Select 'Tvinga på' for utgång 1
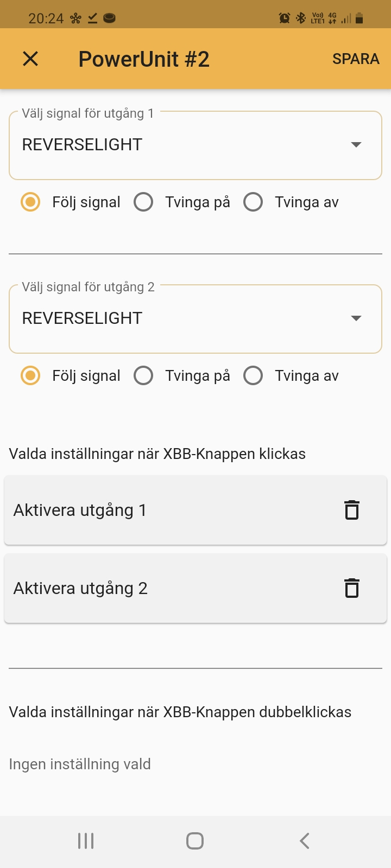Image resolution: width=391 pixels, height=868 pixels. point(143,202)
